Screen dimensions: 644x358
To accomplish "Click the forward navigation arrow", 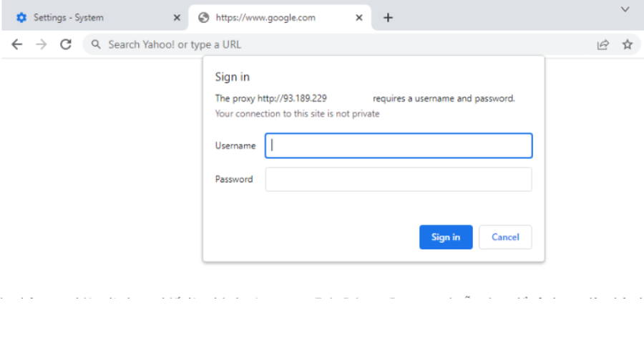I will tap(42, 44).
